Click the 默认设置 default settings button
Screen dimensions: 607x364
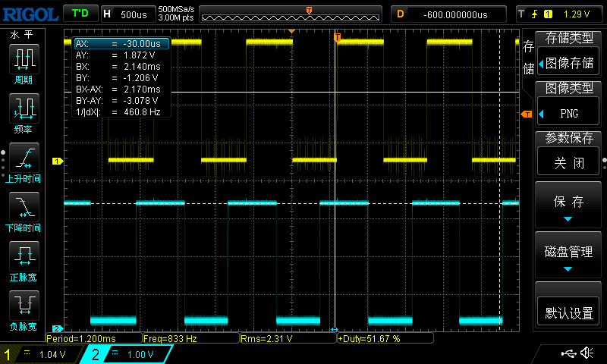click(568, 312)
